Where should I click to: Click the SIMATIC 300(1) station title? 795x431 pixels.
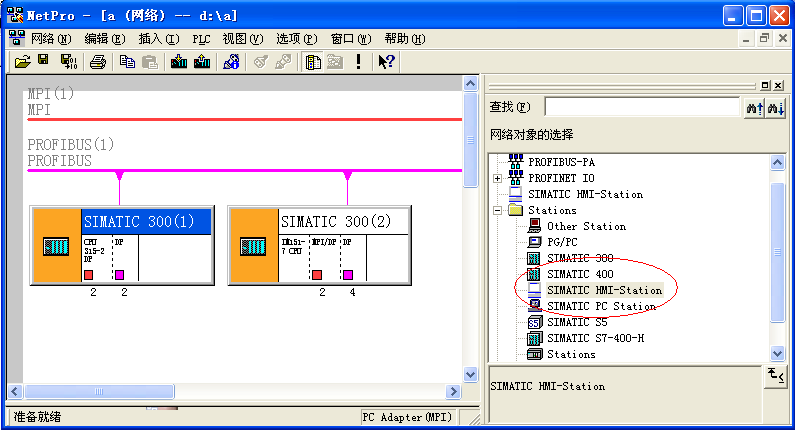click(x=139, y=222)
